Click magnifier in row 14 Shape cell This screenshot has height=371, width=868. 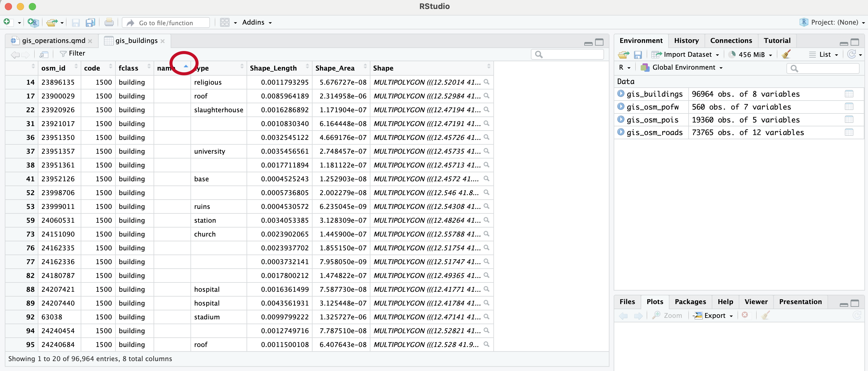[x=486, y=82]
